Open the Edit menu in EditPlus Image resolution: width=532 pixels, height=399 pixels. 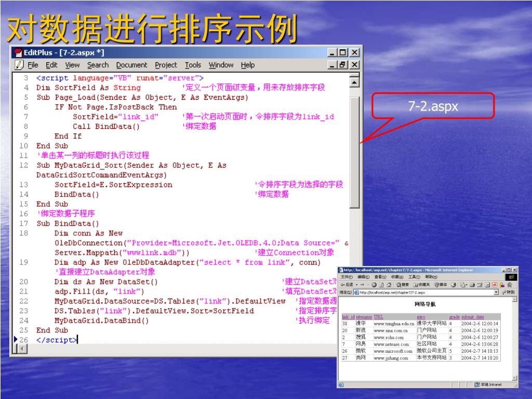[51, 65]
